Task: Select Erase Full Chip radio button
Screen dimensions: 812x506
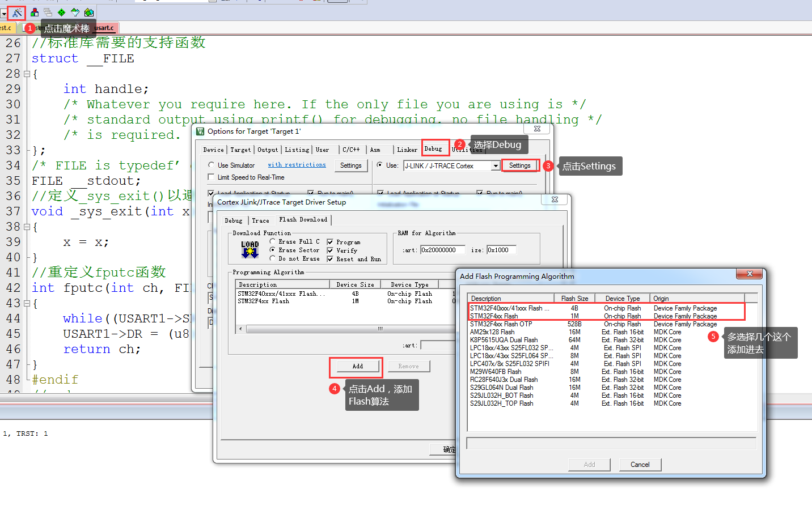Action: pos(273,241)
